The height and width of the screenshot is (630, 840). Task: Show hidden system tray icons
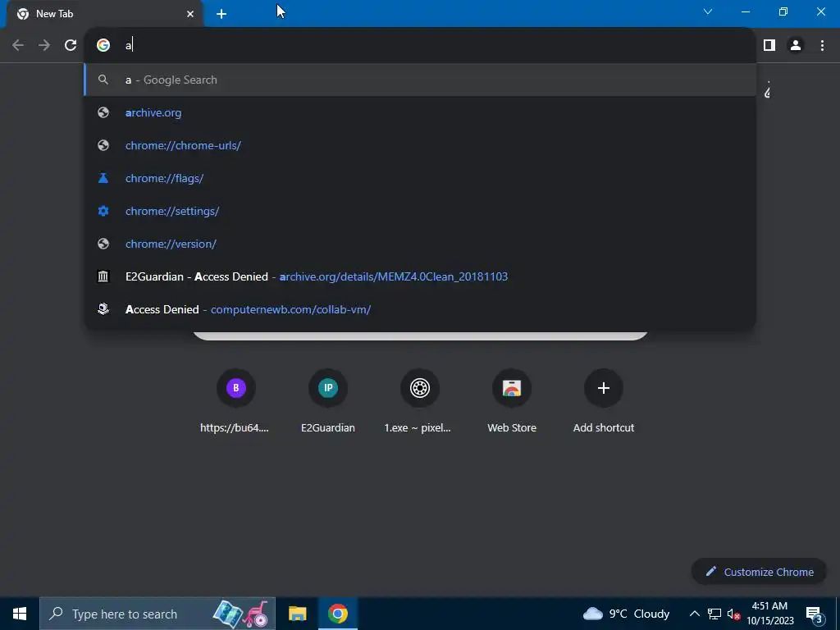(x=694, y=614)
